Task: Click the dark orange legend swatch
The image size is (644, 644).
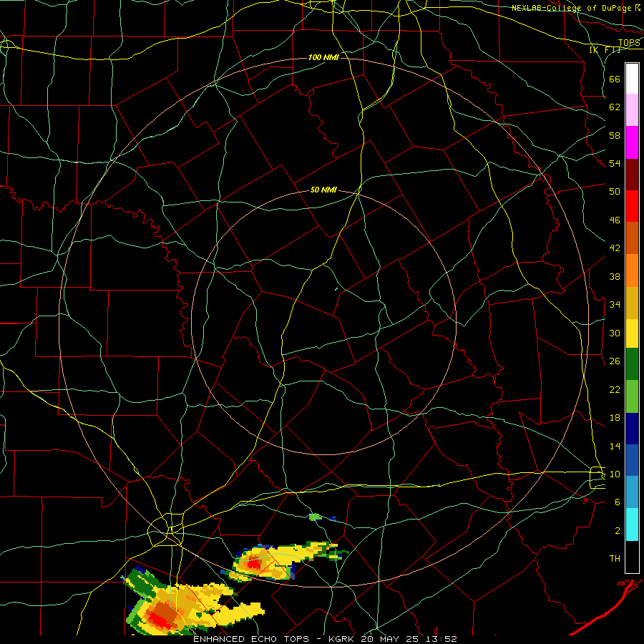Action: tap(632, 238)
